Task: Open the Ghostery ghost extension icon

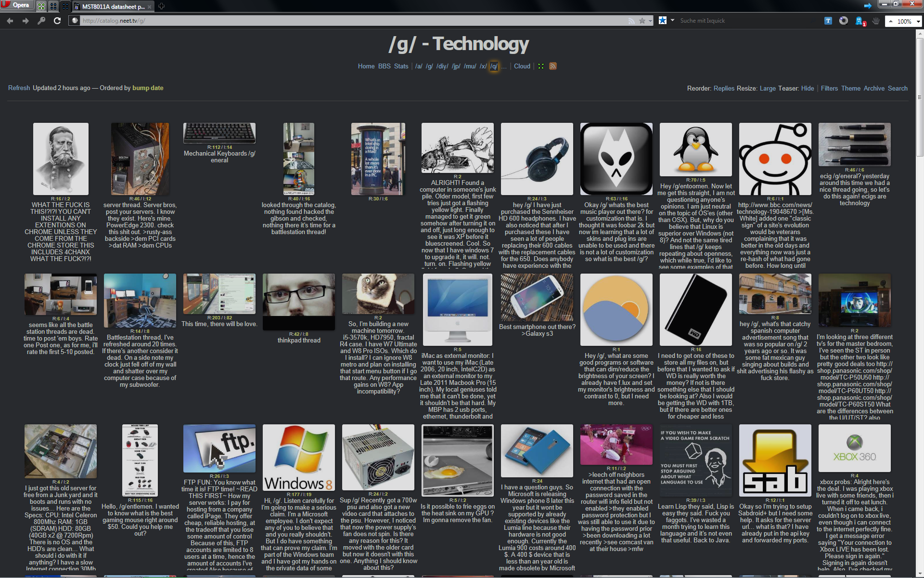Action: pos(860,21)
